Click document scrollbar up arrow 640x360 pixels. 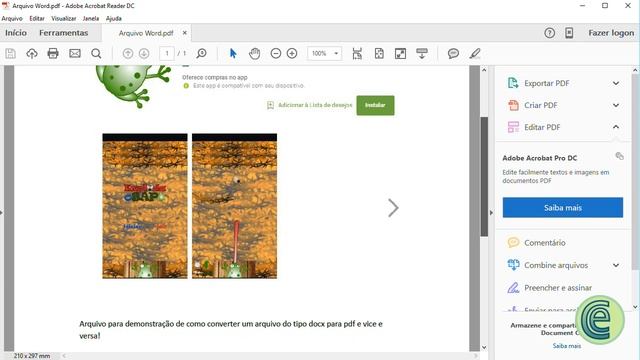484,70
